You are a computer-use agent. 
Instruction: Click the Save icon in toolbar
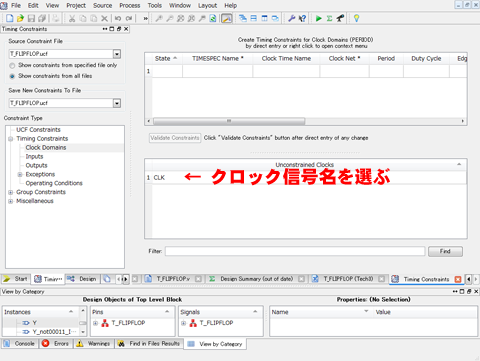click(x=31, y=18)
